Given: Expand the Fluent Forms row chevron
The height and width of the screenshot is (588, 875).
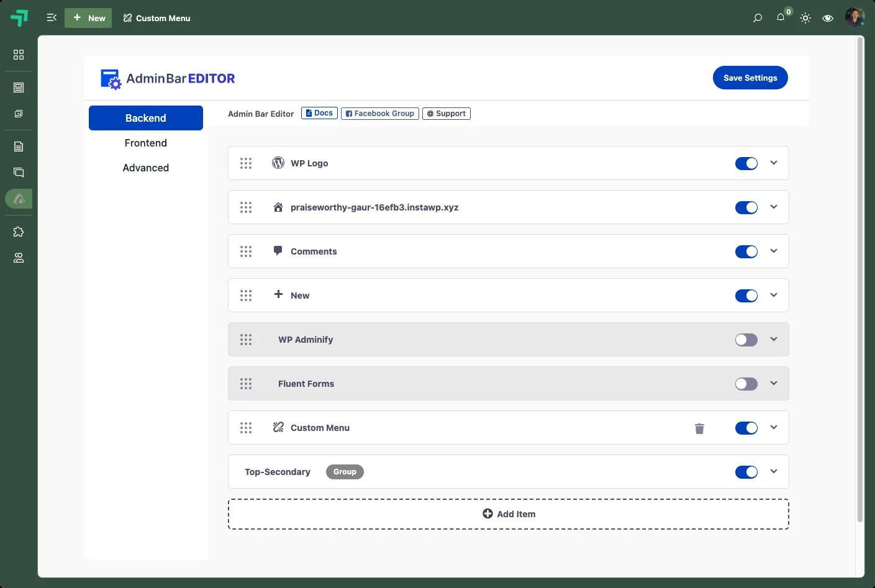Looking at the screenshot, I should (774, 383).
